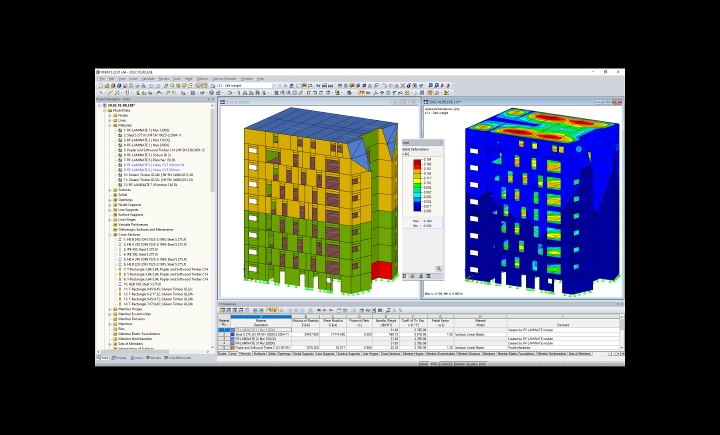
Task: Click the first icon at the legend panel bottom
Action: (405, 276)
